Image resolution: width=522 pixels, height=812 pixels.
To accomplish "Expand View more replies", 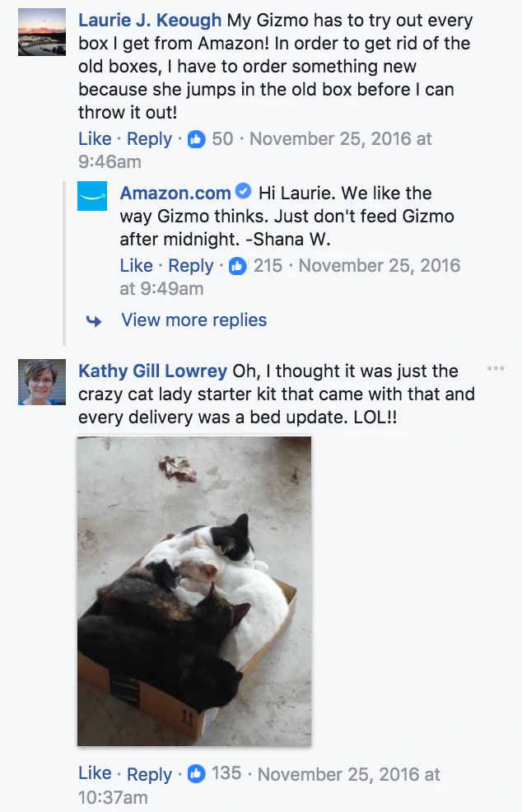I will coord(193,320).
